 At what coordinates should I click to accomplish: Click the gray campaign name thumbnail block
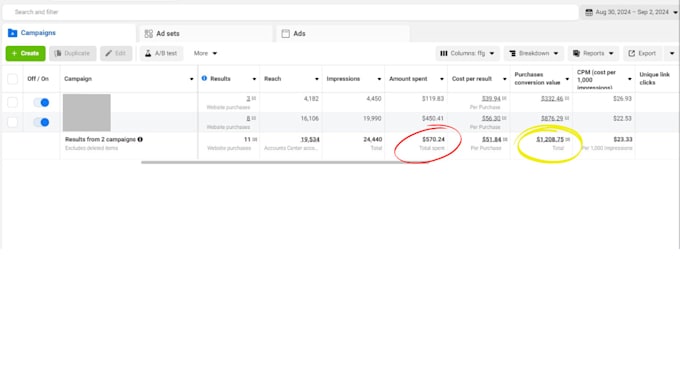87,112
